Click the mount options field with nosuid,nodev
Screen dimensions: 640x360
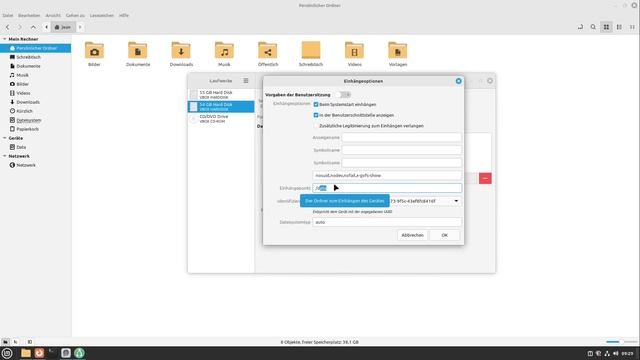click(x=387, y=176)
